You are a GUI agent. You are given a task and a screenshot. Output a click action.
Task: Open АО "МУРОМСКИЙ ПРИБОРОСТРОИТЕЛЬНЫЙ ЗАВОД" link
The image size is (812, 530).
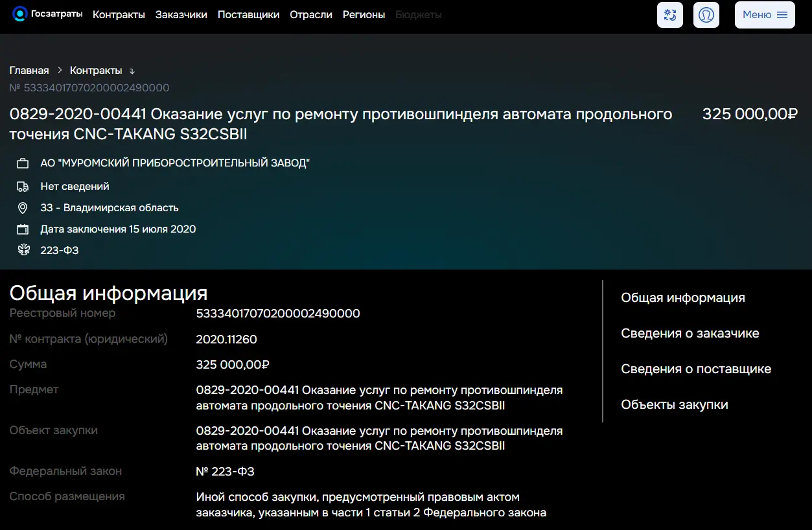175,163
